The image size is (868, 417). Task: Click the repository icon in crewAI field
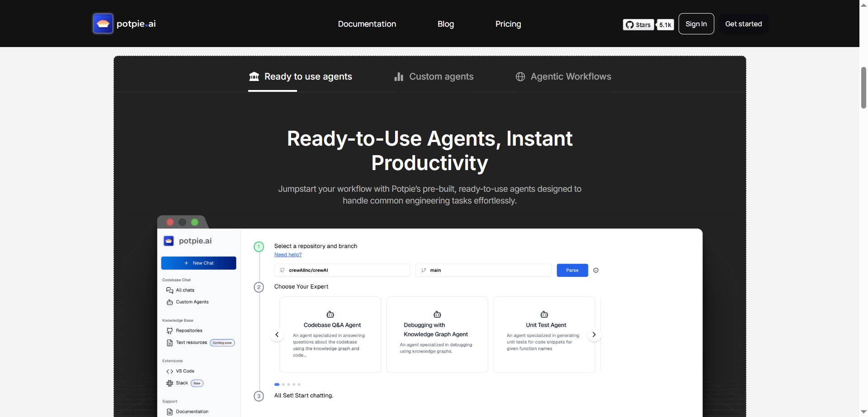point(283,270)
